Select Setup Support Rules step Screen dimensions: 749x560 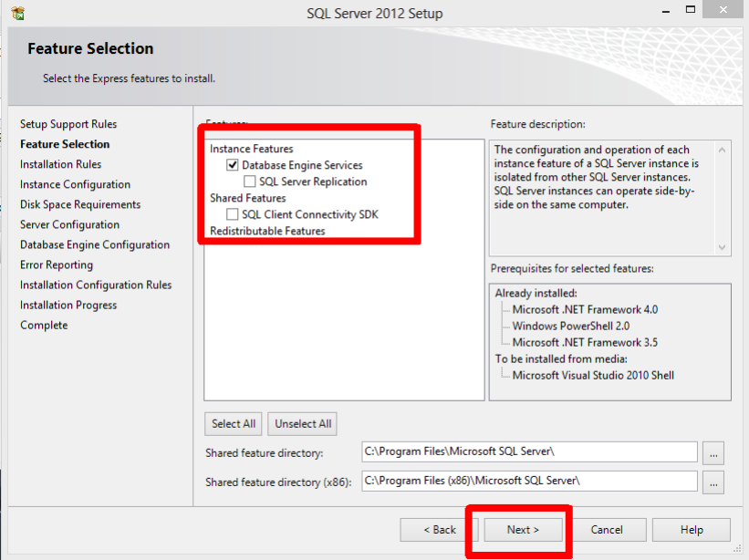pos(68,124)
